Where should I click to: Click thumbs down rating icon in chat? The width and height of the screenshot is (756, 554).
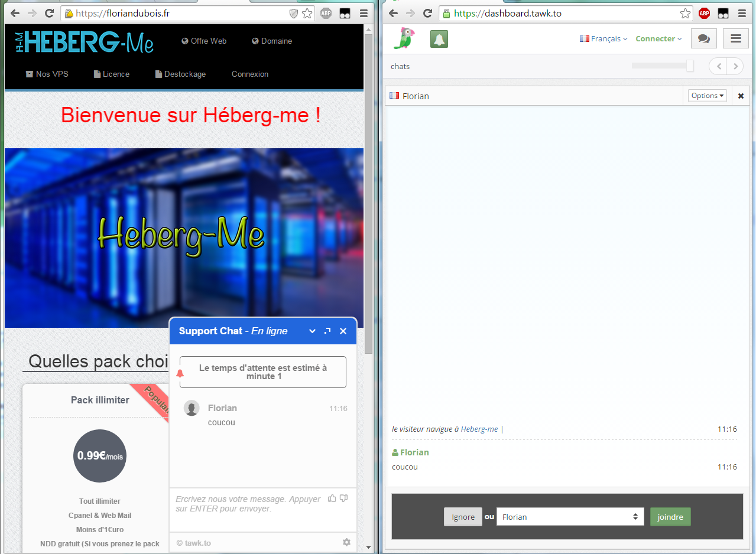point(343,498)
